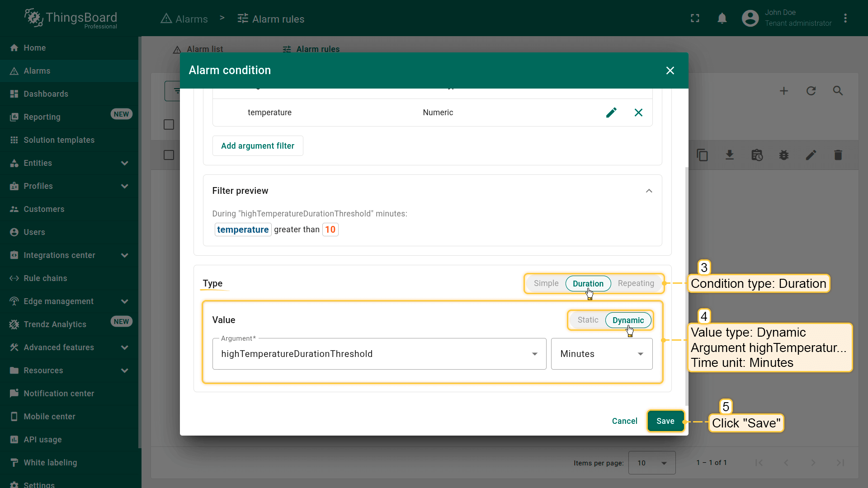Open the John Doe user avatar
Viewport: 868px width, 488px height.
[x=750, y=19]
